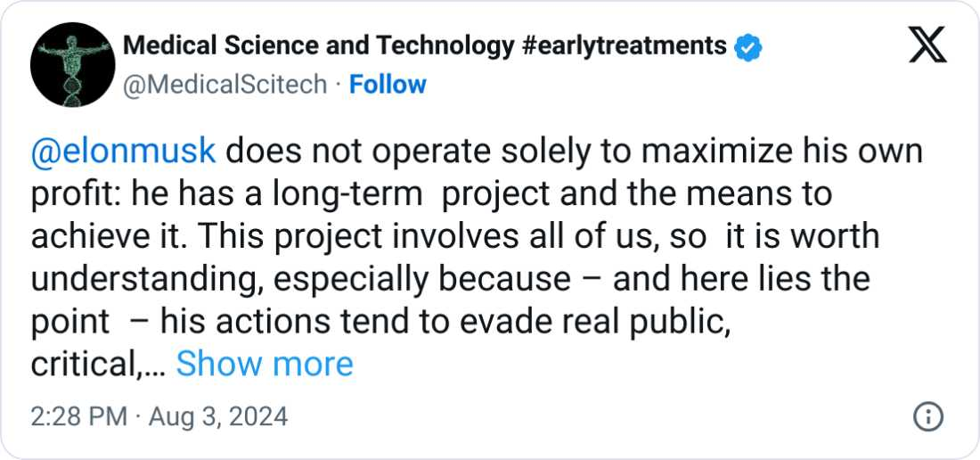Open the @elonmusk mention
Viewport: 980px width, 460px height.
click(123, 151)
